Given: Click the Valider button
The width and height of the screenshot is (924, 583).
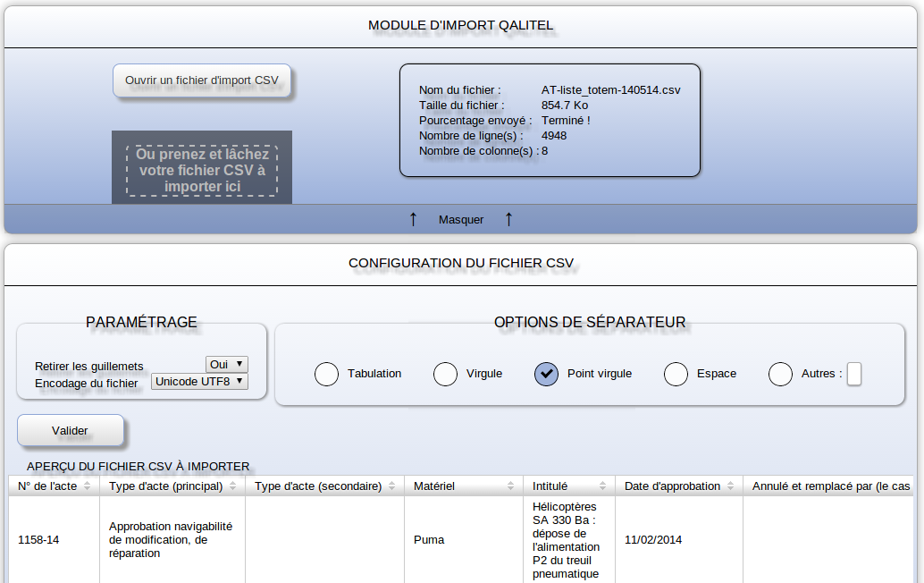Looking at the screenshot, I should pyautogui.click(x=70, y=430).
